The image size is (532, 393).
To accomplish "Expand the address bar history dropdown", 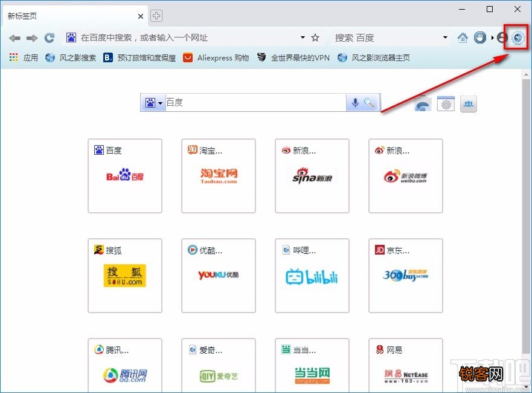I will click(303, 37).
